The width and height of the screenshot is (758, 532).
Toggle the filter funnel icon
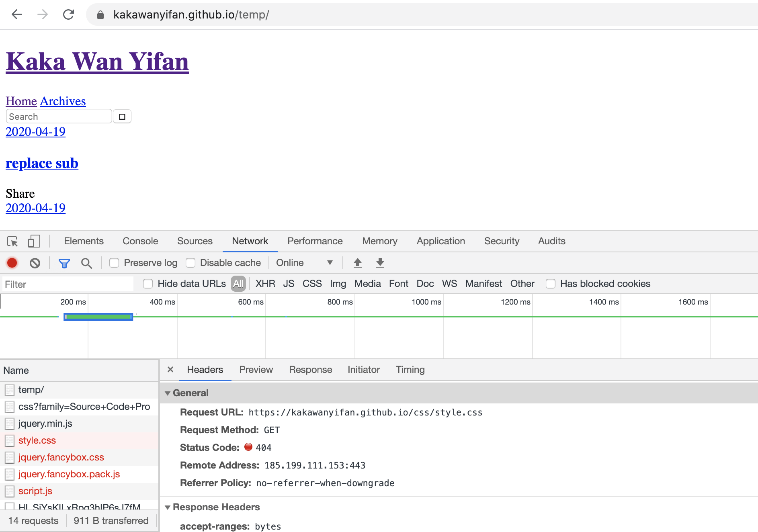pos(64,263)
